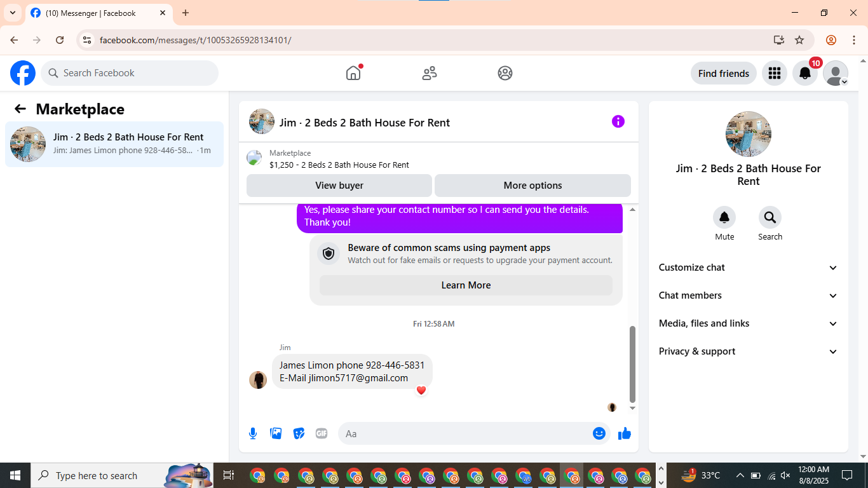Click the chat header title Jim 2 Beds

click(x=365, y=123)
